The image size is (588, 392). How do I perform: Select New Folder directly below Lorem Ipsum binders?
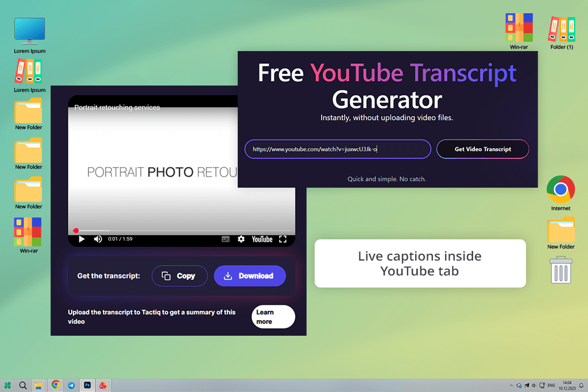(29, 114)
